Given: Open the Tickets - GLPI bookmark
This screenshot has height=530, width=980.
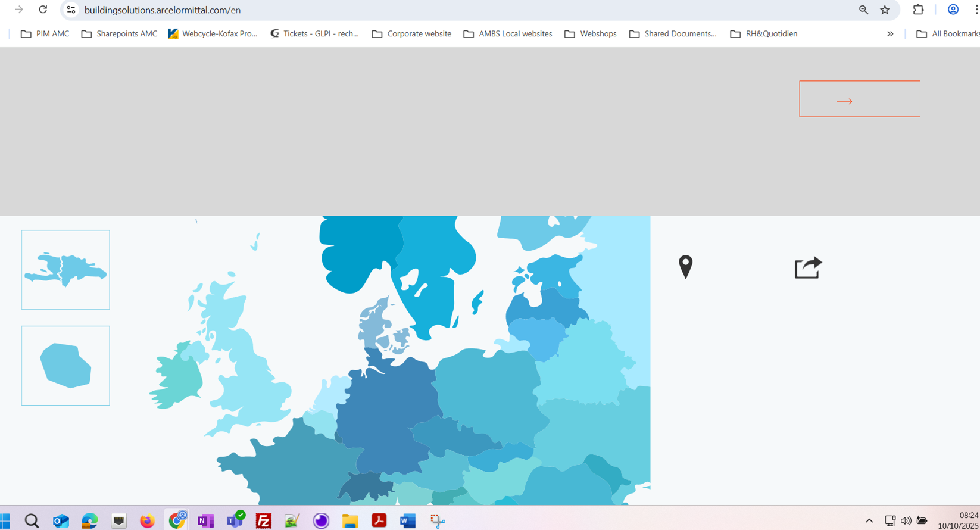Looking at the screenshot, I should point(315,34).
